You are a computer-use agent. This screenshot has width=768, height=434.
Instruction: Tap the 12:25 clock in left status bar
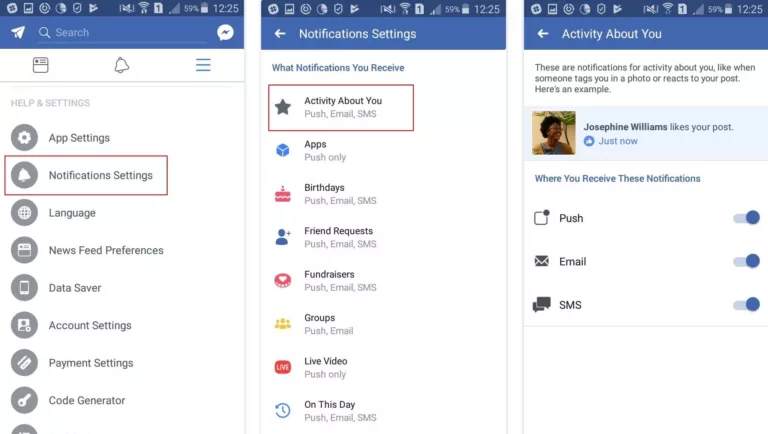(226, 8)
